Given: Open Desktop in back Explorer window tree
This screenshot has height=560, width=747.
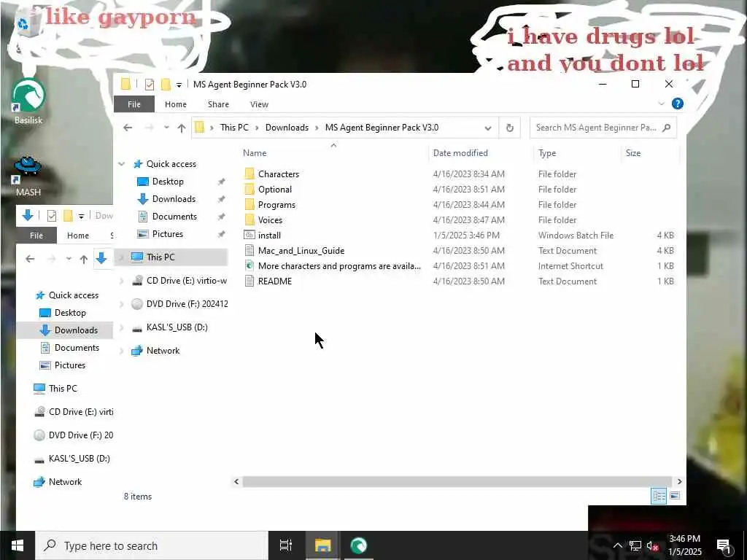Looking at the screenshot, I should click(70, 313).
